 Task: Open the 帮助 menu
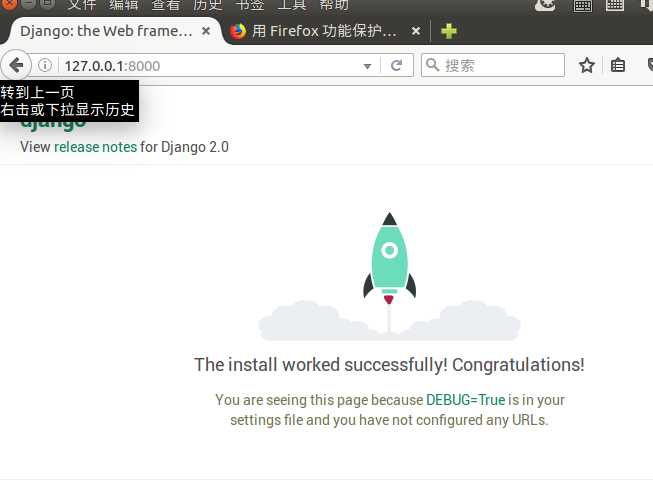pos(334,5)
